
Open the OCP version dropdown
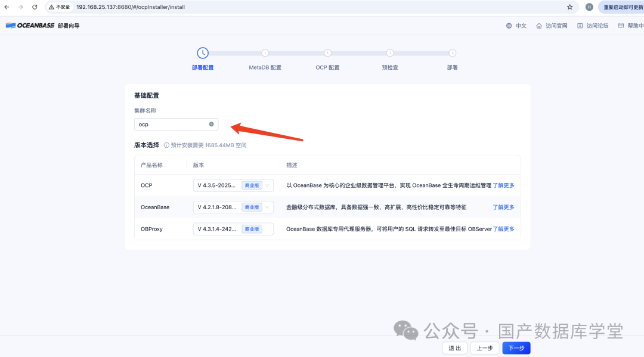[233, 185]
